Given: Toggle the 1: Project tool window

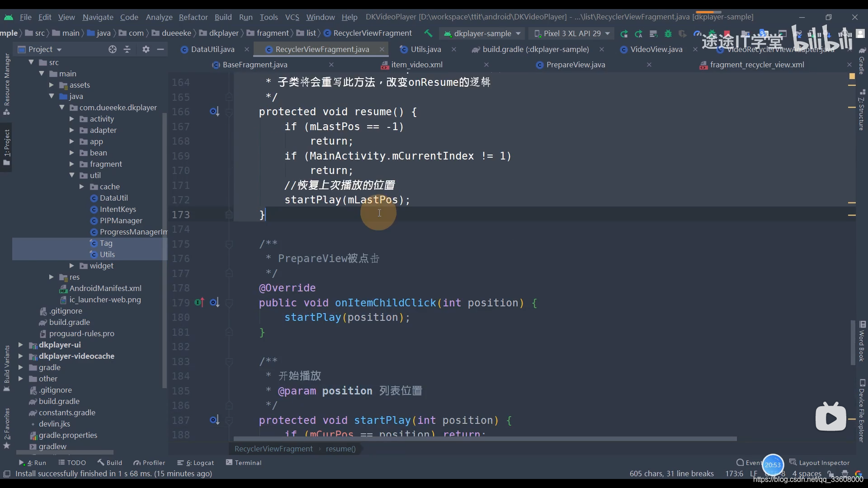Looking at the screenshot, I should click(x=6, y=147).
